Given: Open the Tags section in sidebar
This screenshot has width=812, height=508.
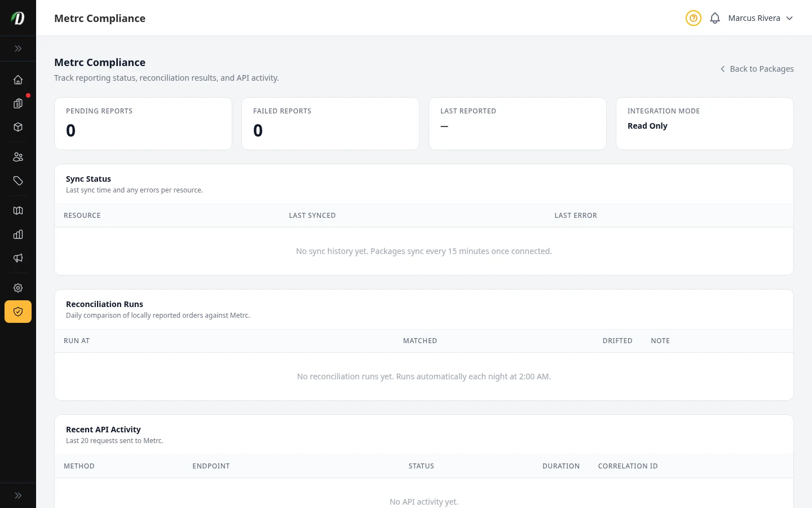Looking at the screenshot, I should click(18, 181).
